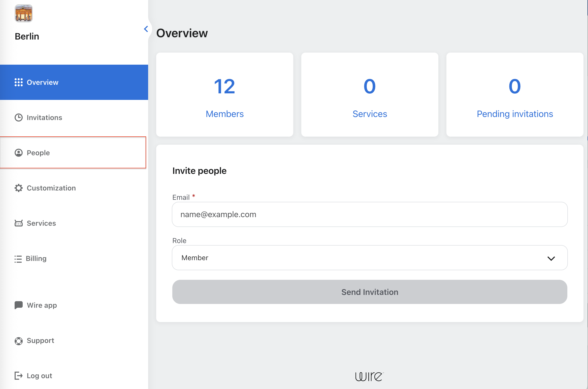
Task: Click the Log out door icon
Action: 19,376
